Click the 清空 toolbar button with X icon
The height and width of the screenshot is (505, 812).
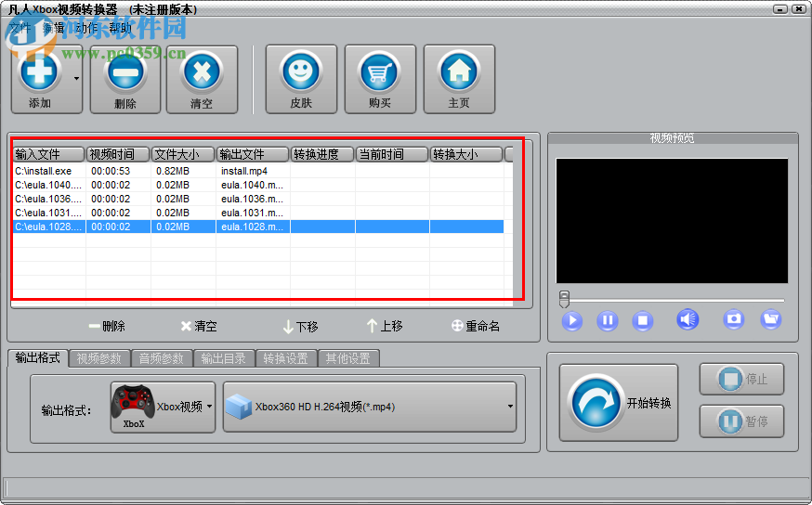pyautogui.click(x=202, y=79)
